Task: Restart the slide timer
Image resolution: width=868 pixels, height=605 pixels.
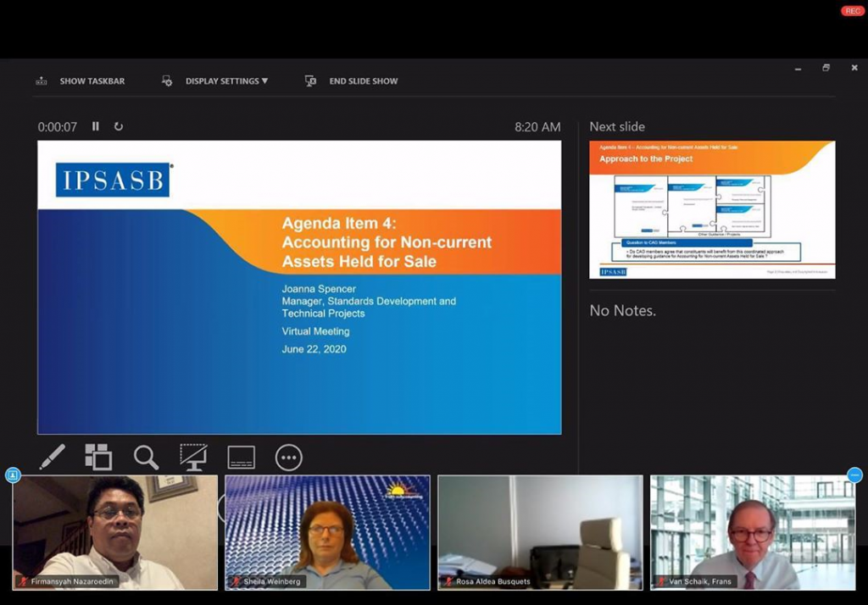Action: pos(119,126)
